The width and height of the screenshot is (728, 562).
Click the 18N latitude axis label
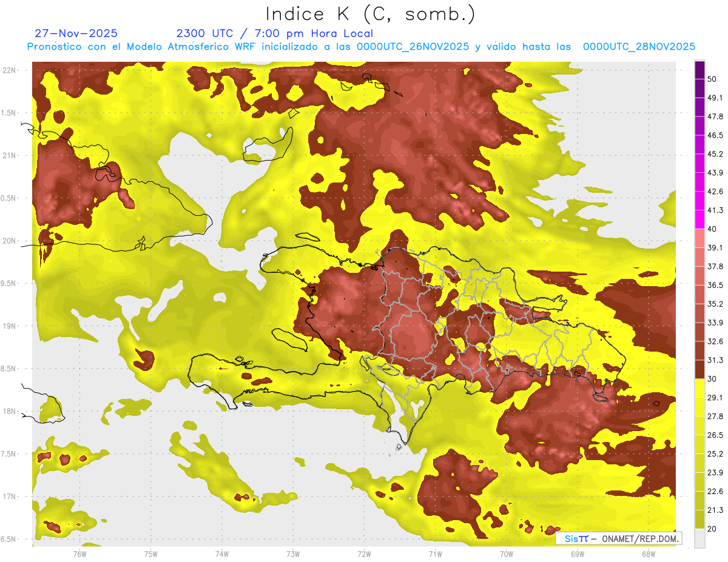click(10, 411)
